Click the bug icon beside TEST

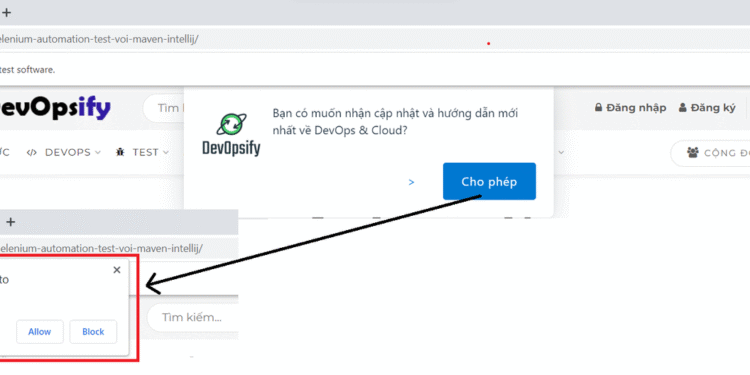tap(120, 153)
